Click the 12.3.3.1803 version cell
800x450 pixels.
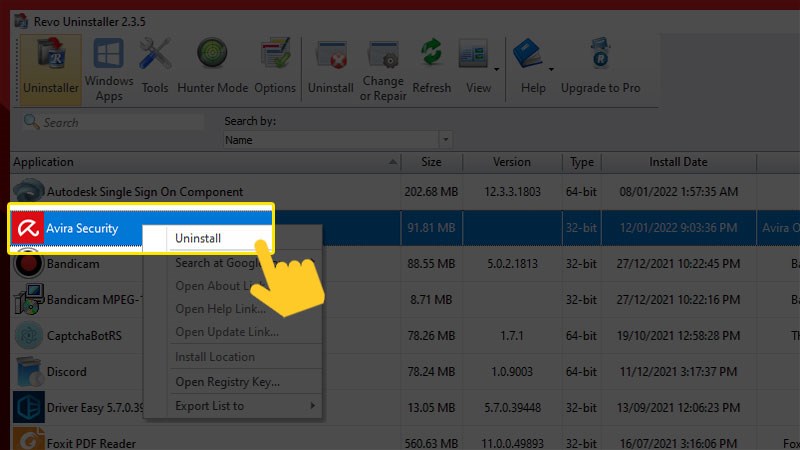(512, 192)
